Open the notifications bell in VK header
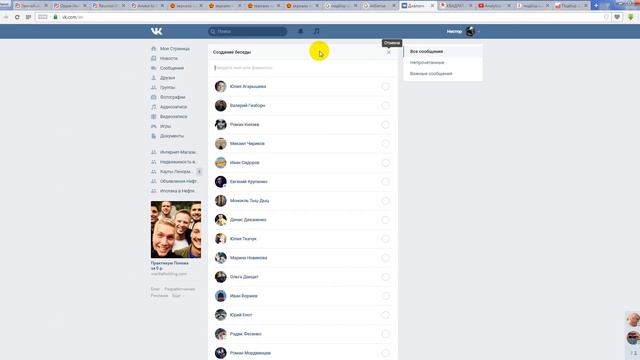 coord(300,31)
